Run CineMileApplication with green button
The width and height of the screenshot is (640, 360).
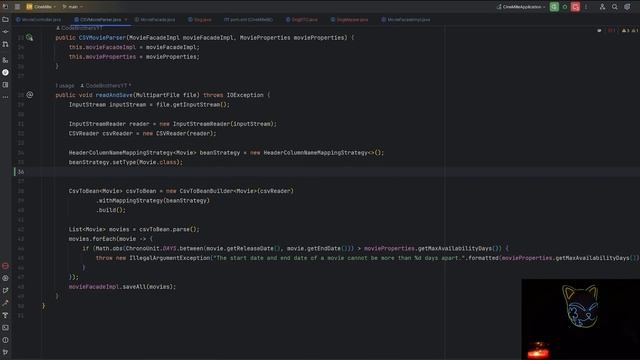554,7
